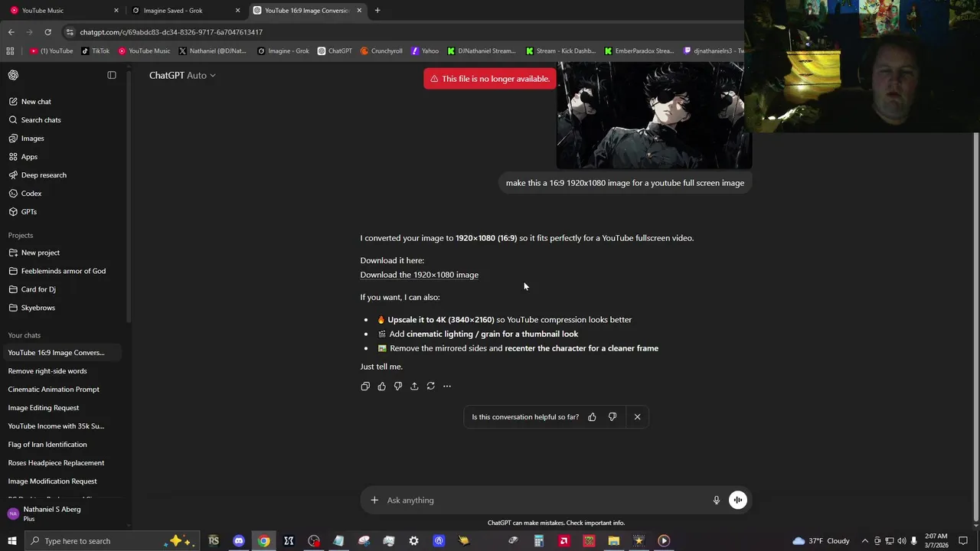Open Settings gear in taskbar

point(414,541)
